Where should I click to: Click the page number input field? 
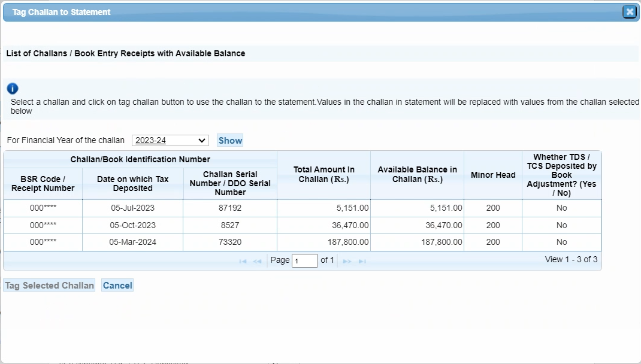pos(305,260)
